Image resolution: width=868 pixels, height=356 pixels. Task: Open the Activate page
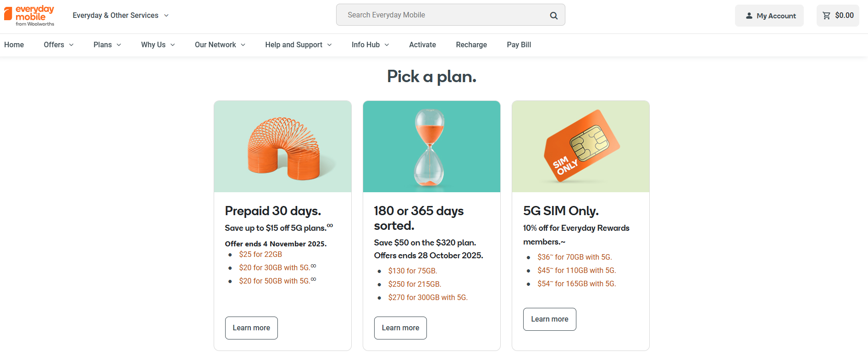422,44
